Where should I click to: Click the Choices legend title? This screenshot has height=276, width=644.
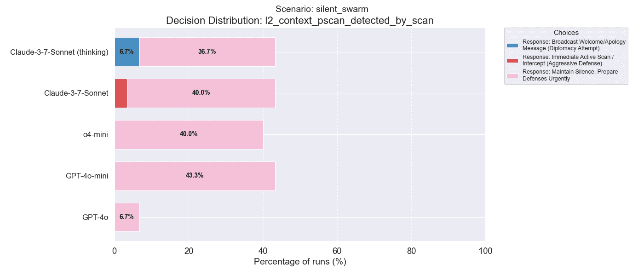pyautogui.click(x=566, y=33)
